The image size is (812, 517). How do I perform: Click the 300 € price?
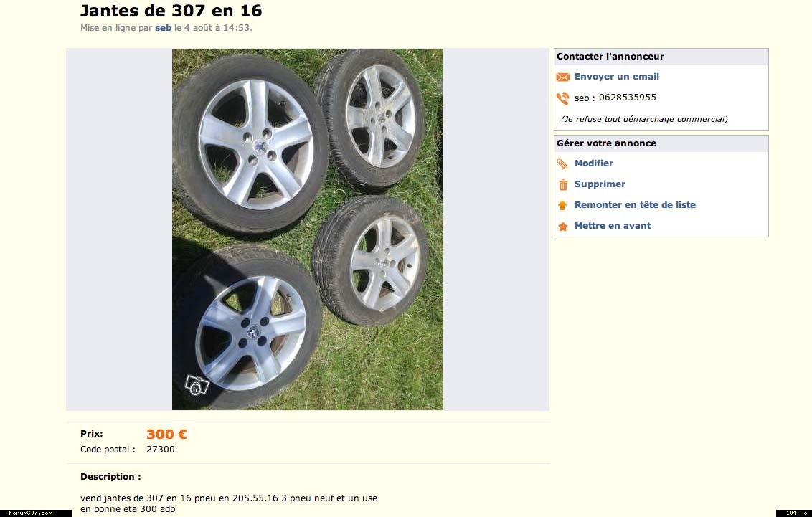coord(166,434)
